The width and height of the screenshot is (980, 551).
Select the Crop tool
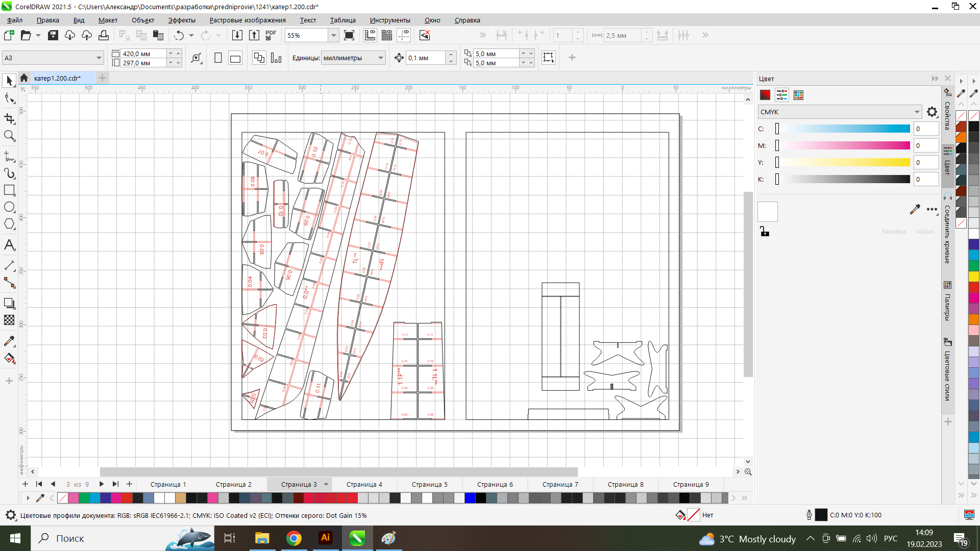pyautogui.click(x=9, y=118)
